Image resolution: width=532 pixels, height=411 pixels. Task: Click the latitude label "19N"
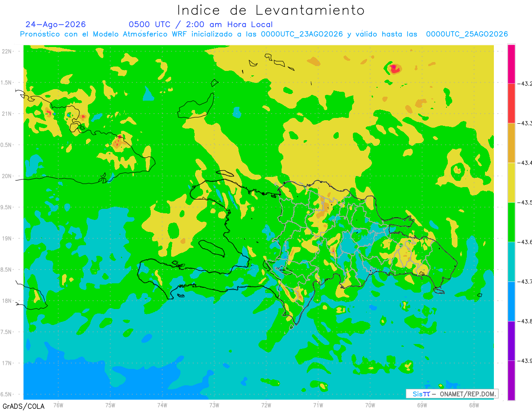click(8, 239)
